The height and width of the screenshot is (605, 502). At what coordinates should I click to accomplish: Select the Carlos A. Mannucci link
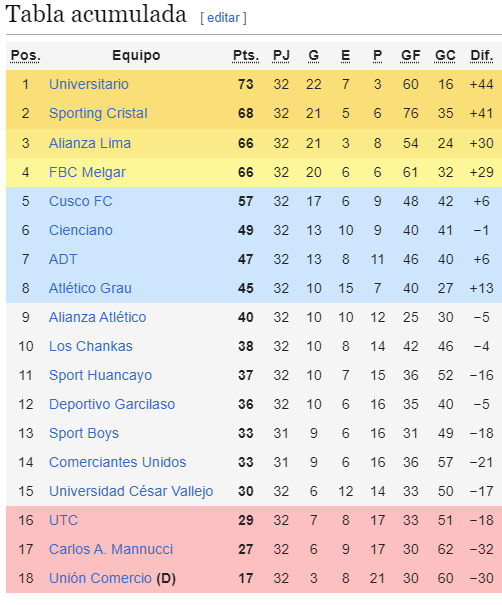coord(111,549)
